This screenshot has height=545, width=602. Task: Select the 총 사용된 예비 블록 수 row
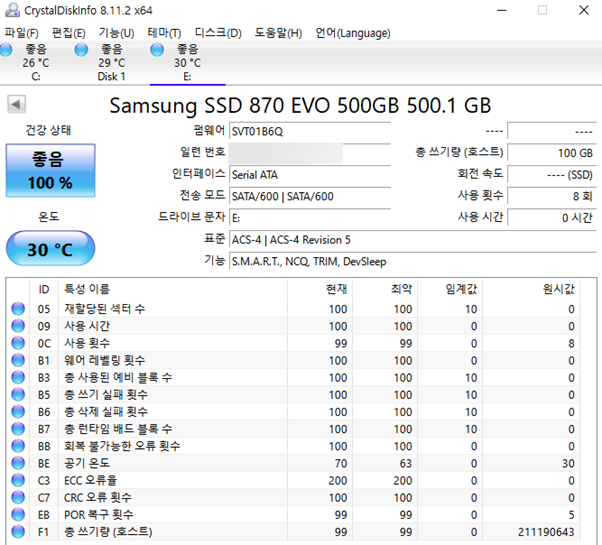(x=294, y=377)
